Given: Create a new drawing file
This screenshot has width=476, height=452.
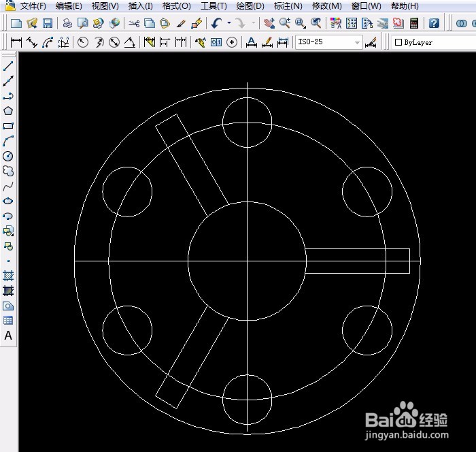Looking at the screenshot, I should click(x=16, y=22).
